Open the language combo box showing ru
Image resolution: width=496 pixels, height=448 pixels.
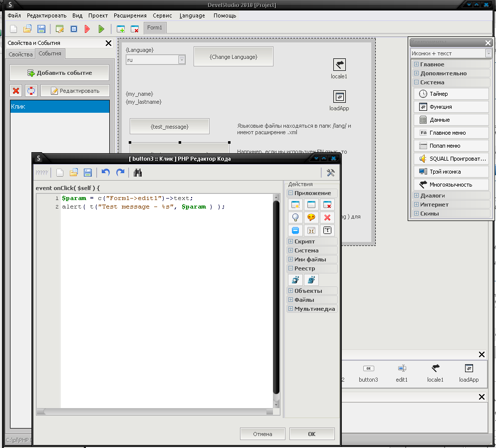182,60
